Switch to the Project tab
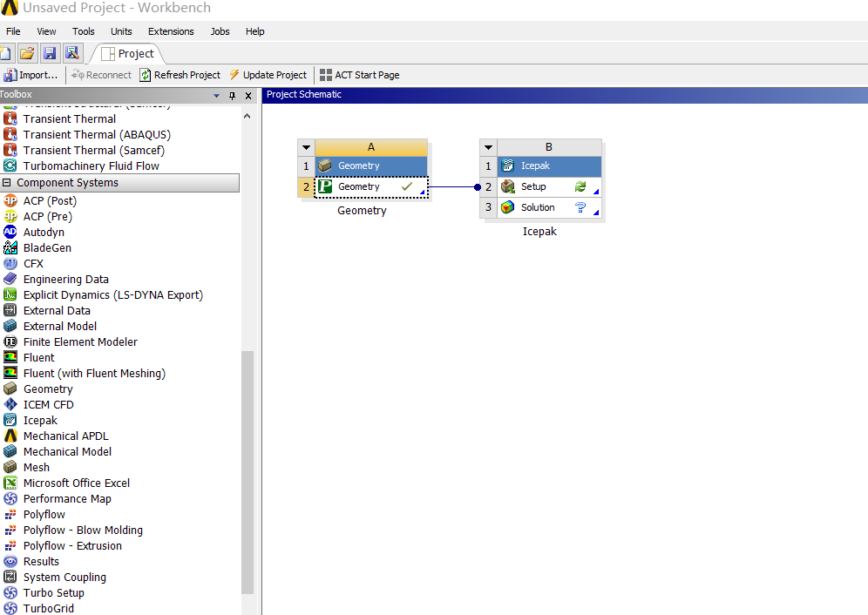Image resolution: width=868 pixels, height=615 pixels. (127, 54)
